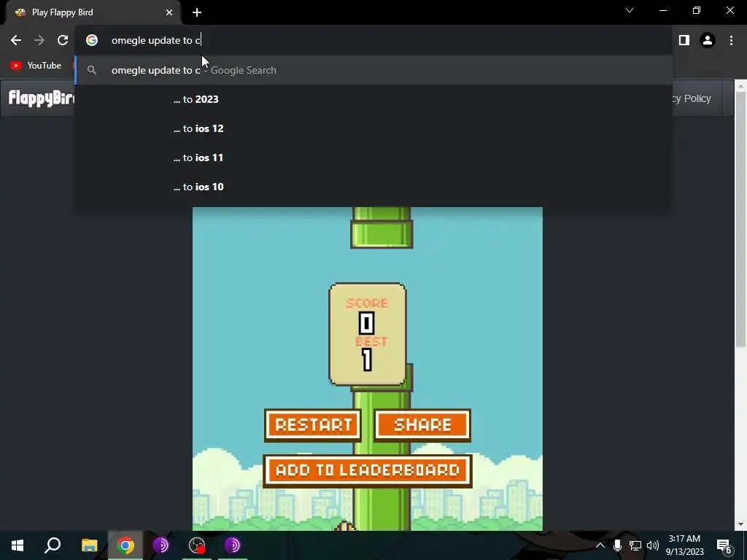
Task: Click the Google icon in the address bar
Action: [92, 41]
